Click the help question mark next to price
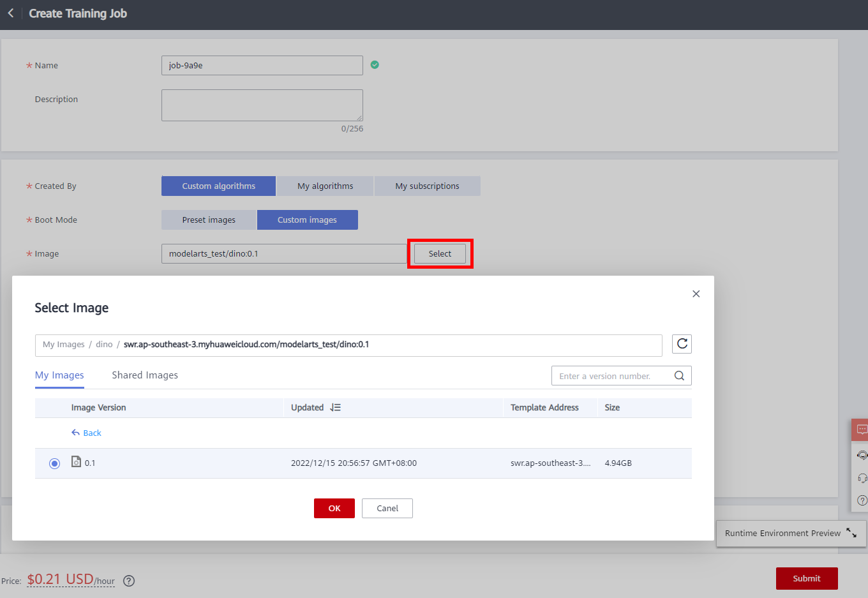This screenshot has height=598, width=868. 129,581
